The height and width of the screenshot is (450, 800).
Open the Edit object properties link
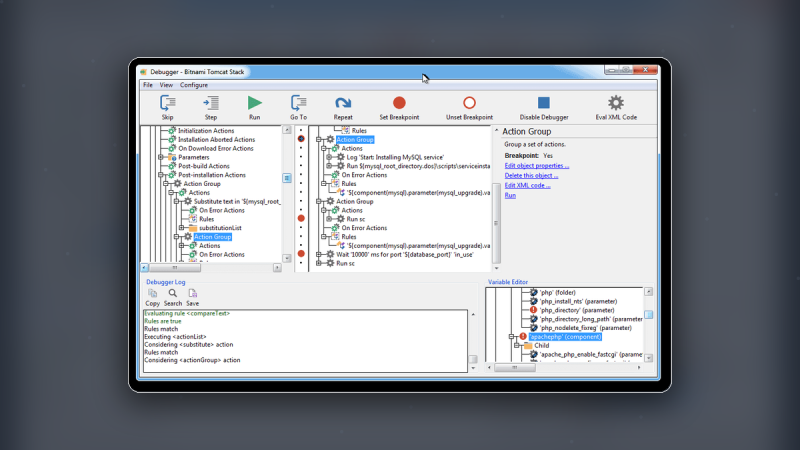pyautogui.click(x=537, y=166)
